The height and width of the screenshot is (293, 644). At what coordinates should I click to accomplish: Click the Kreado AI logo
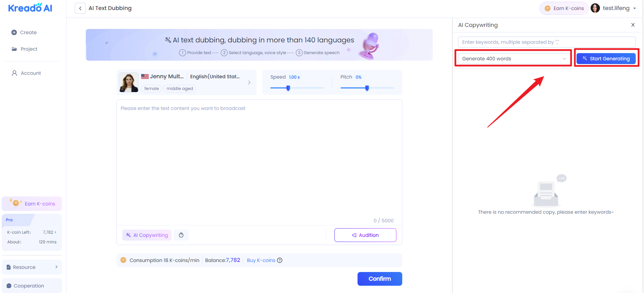30,8
